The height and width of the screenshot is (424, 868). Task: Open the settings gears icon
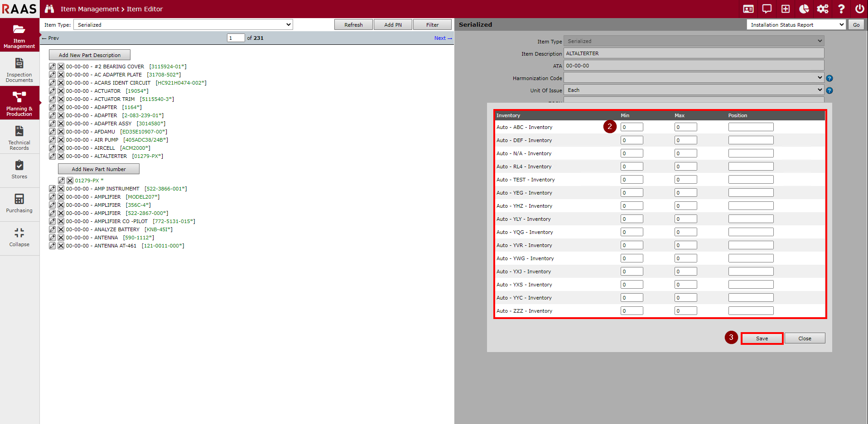click(823, 9)
